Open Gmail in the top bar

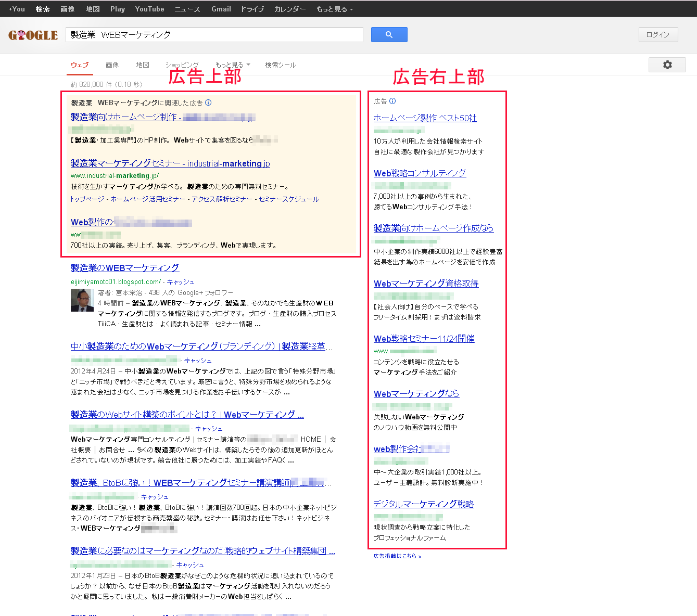(x=221, y=9)
